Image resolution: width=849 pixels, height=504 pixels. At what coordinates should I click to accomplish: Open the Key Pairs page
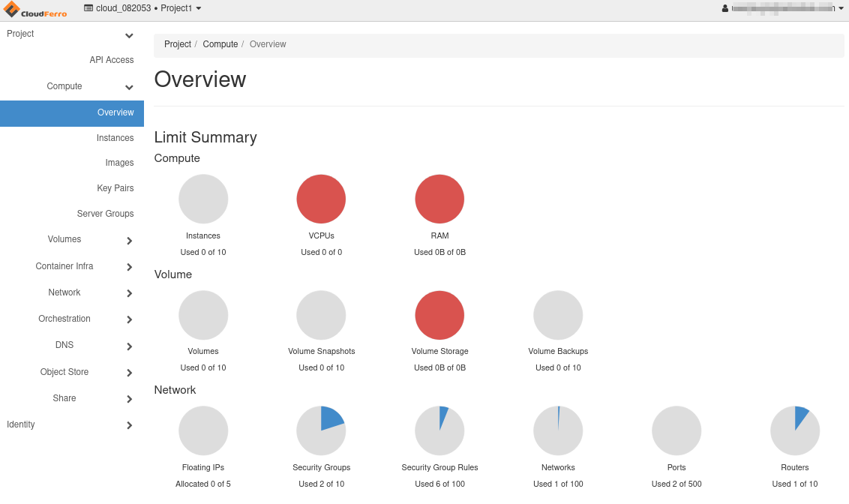pyautogui.click(x=115, y=188)
